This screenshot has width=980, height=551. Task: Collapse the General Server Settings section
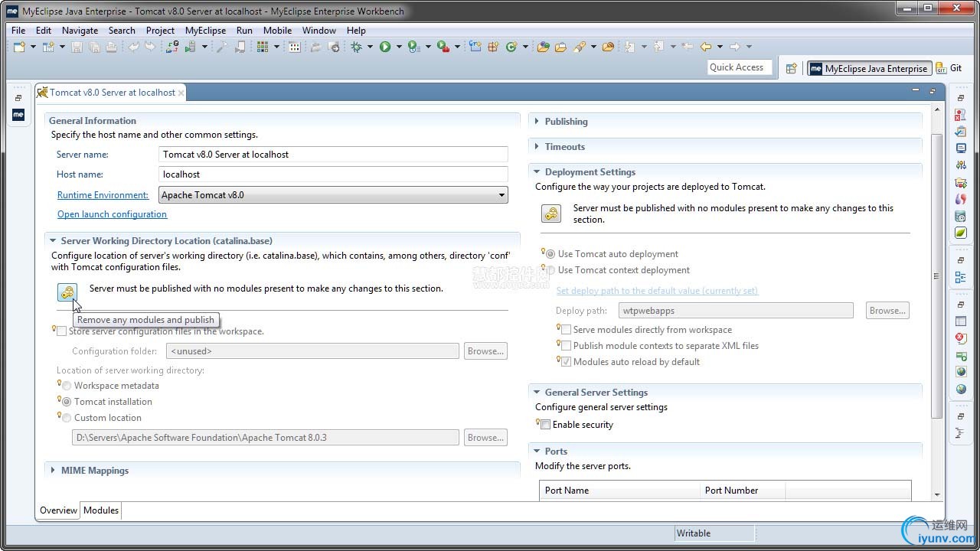(537, 393)
